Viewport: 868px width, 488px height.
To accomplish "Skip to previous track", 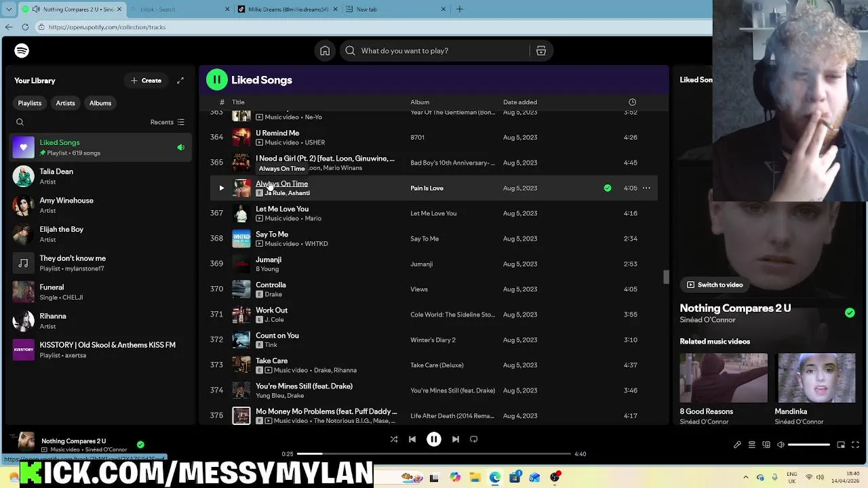I will click(412, 439).
